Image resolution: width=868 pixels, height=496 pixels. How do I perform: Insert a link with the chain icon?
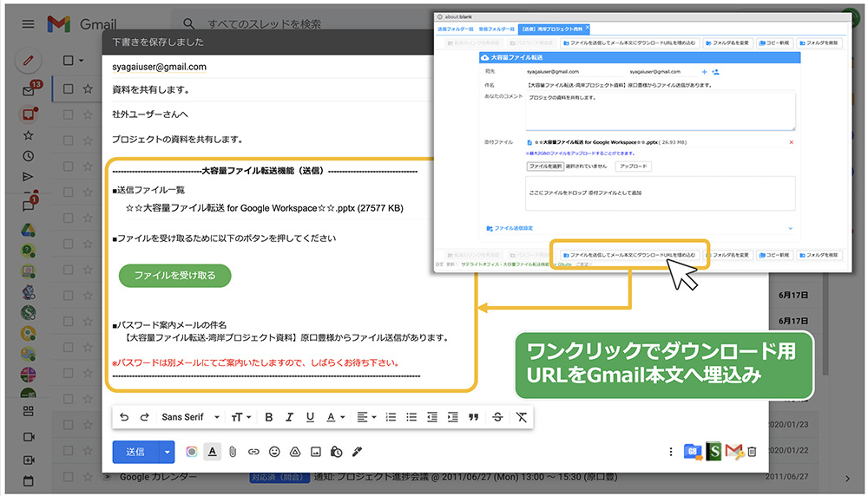tap(253, 452)
